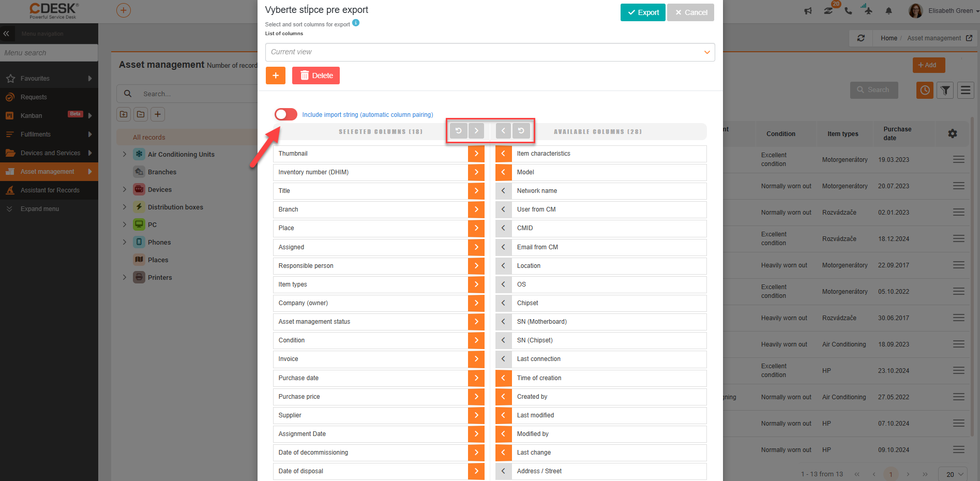Click the Export button
Viewport: 980px width, 481px height.
click(x=643, y=12)
